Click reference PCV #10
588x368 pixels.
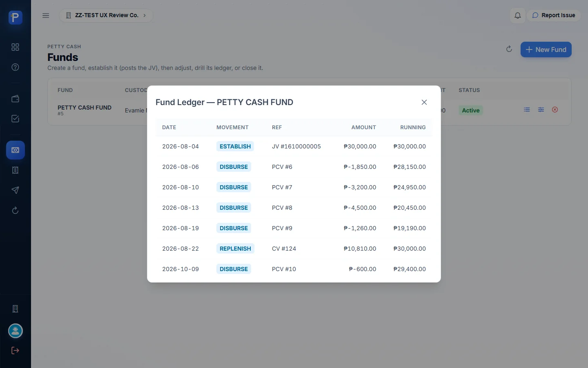tap(284, 269)
